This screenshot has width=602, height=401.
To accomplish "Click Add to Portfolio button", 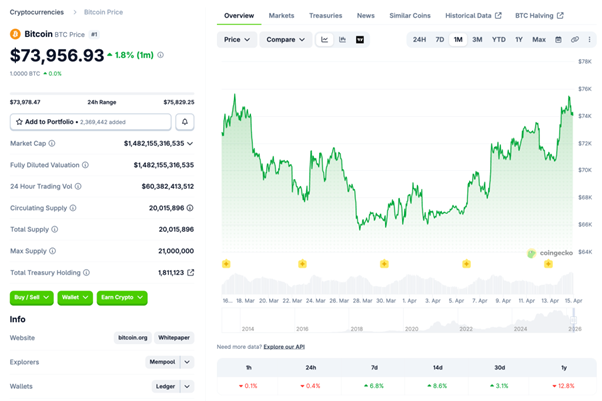I will 90,121.
